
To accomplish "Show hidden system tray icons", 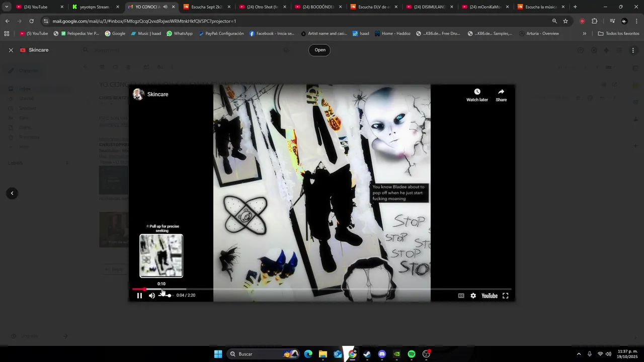I will click(x=579, y=354).
